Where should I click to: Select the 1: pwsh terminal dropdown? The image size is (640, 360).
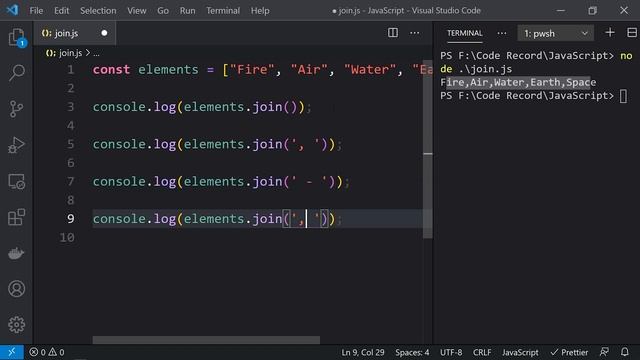coord(555,33)
